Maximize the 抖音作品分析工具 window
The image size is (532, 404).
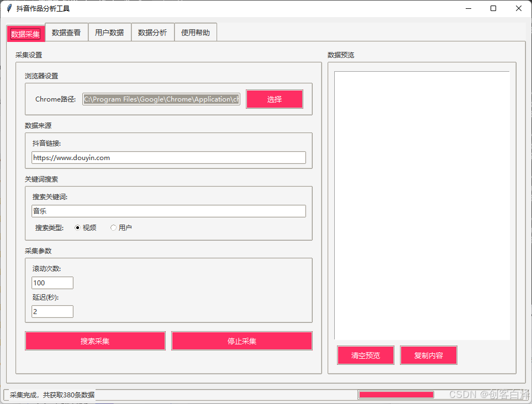click(x=493, y=8)
